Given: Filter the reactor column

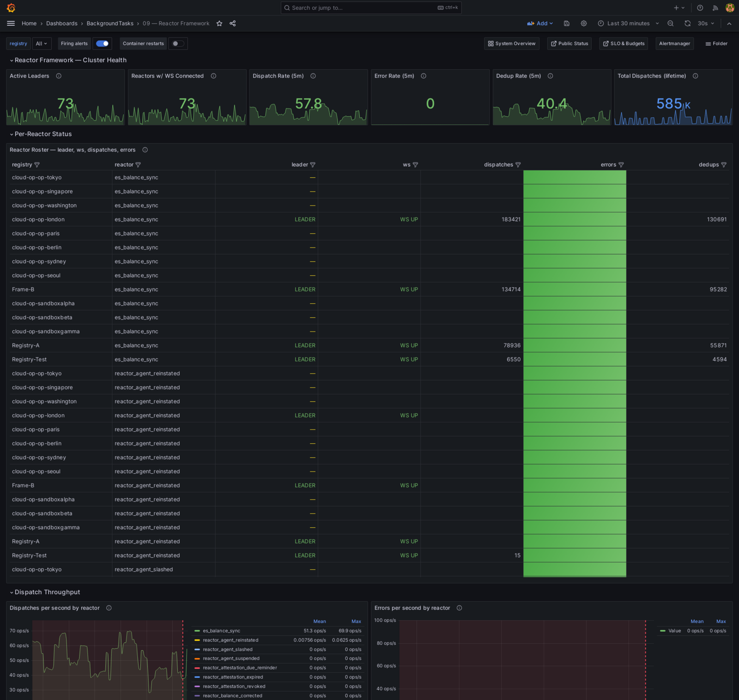Looking at the screenshot, I should click(x=138, y=165).
